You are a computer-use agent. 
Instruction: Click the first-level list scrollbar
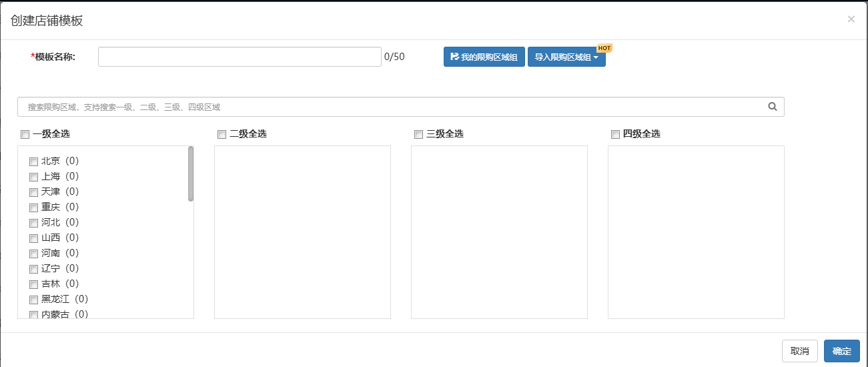click(191, 173)
